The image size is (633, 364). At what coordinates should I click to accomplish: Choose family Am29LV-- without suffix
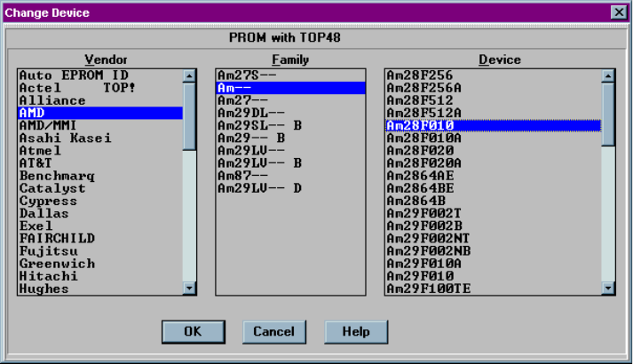click(290, 151)
